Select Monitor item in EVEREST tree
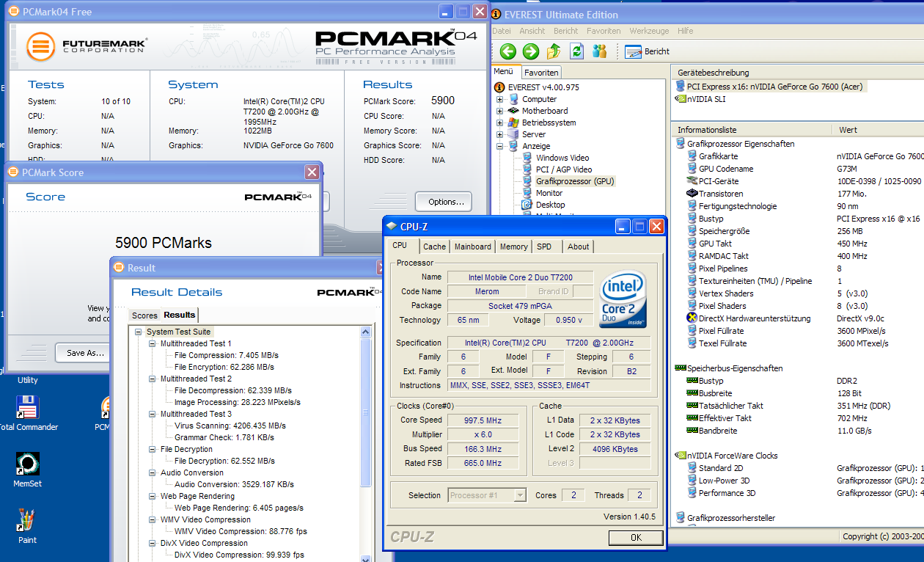 click(x=549, y=193)
